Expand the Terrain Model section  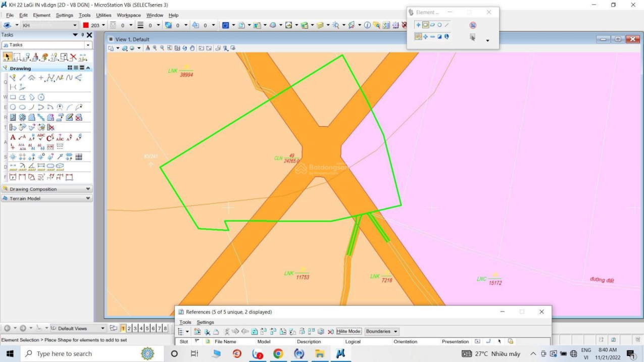pos(88,198)
